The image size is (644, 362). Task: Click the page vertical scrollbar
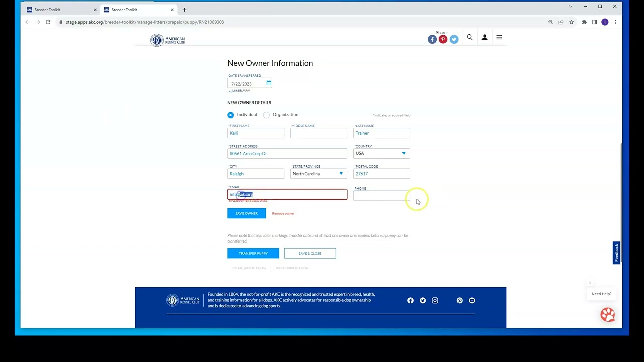coord(621,202)
